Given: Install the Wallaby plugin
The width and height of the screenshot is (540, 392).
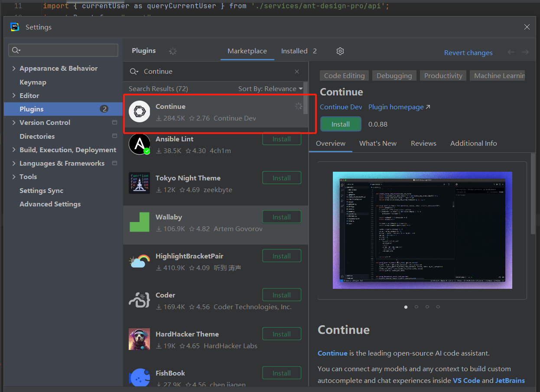Looking at the screenshot, I should point(282,217).
